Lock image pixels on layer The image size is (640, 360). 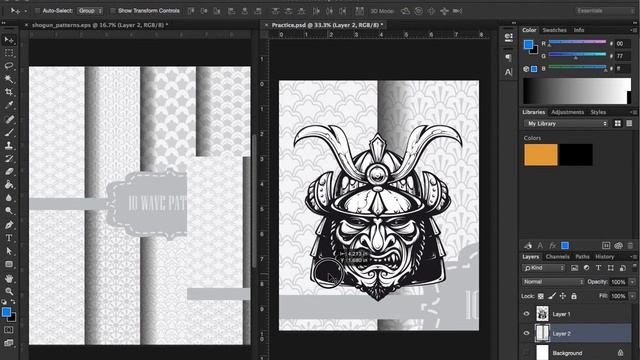[552, 296]
